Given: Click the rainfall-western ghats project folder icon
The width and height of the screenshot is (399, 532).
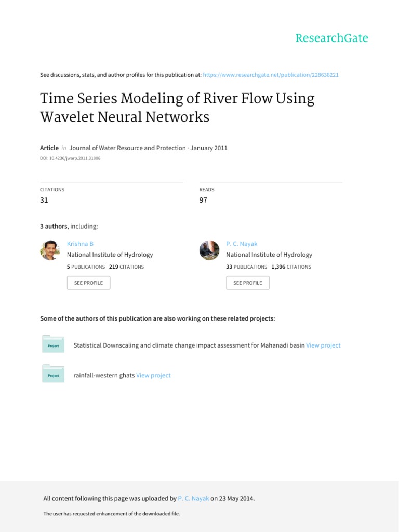Looking at the screenshot, I should click(53, 374).
